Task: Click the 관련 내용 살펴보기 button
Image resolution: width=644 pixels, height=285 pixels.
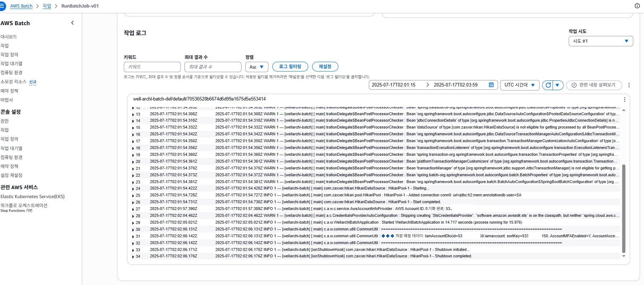Action: click(x=593, y=85)
